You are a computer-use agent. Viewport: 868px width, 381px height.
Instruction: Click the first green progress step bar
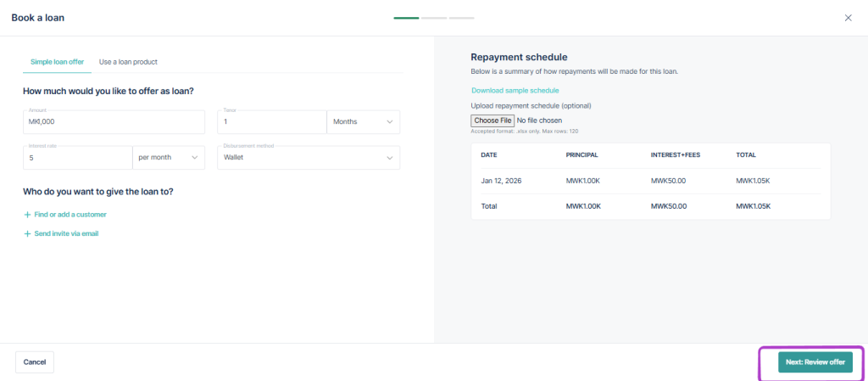(406, 18)
